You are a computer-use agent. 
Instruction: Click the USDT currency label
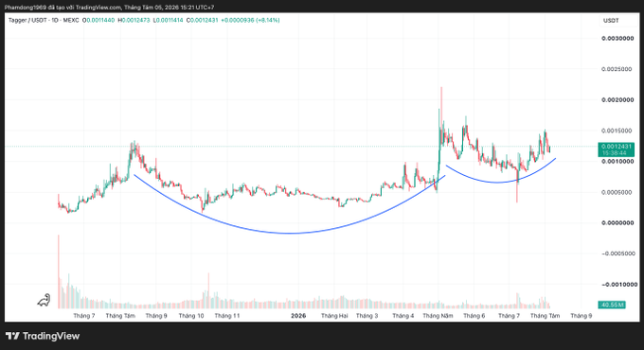coord(611,21)
